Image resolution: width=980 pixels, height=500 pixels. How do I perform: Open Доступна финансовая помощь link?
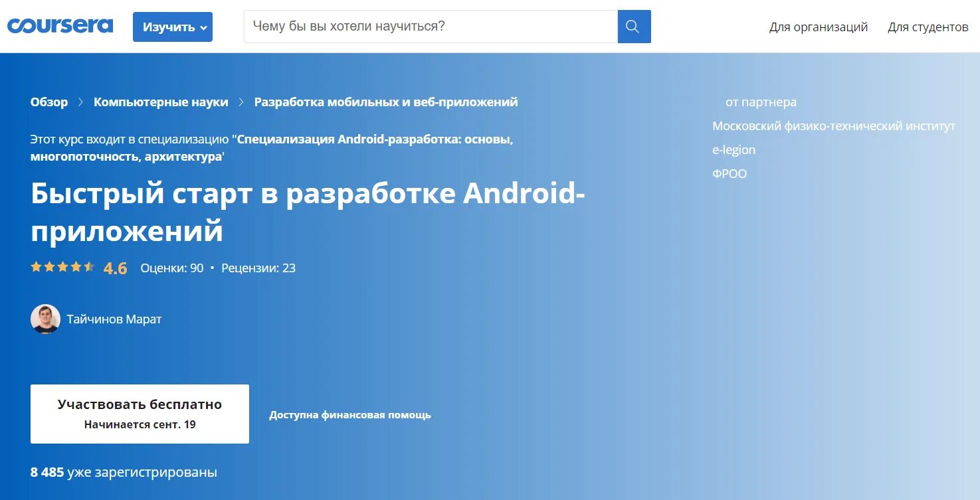tap(350, 415)
